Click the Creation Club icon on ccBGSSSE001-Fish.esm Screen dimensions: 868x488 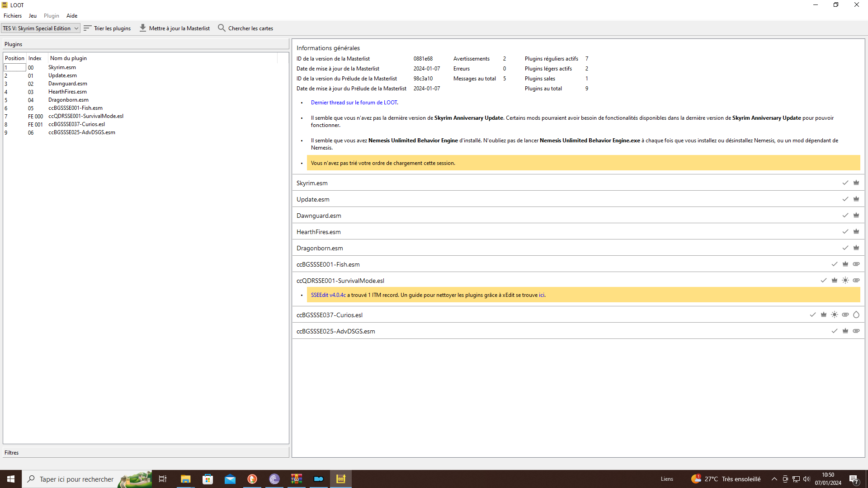click(x=857, y=264)
